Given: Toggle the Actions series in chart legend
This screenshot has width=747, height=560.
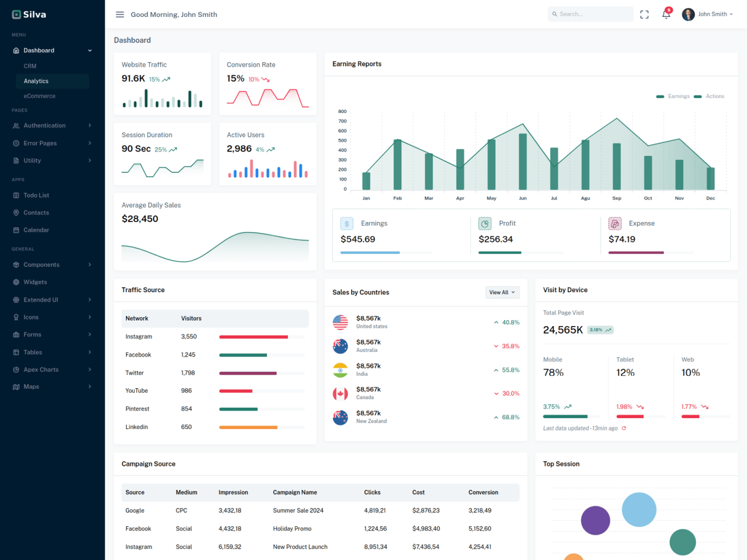Looking at the screenshot, I should 709,97.
